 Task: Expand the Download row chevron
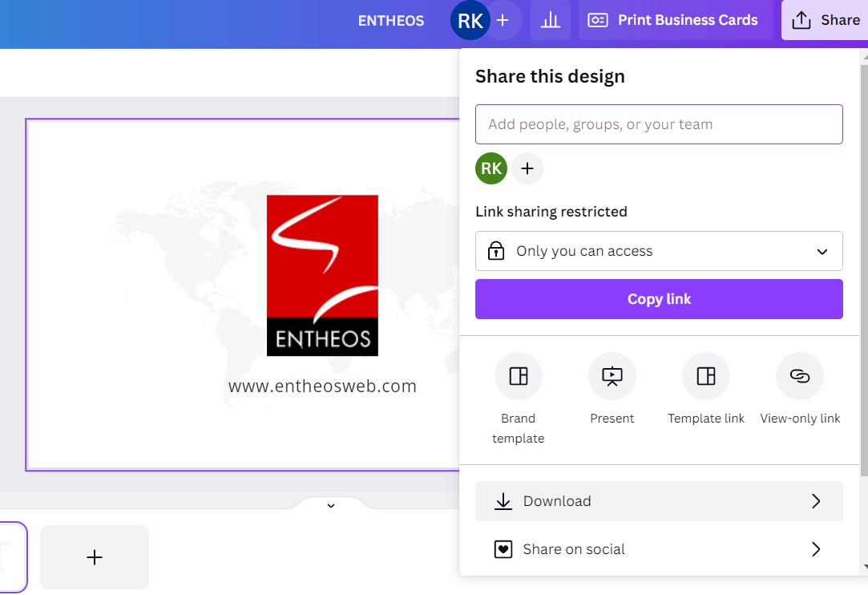tap(816, 500)
